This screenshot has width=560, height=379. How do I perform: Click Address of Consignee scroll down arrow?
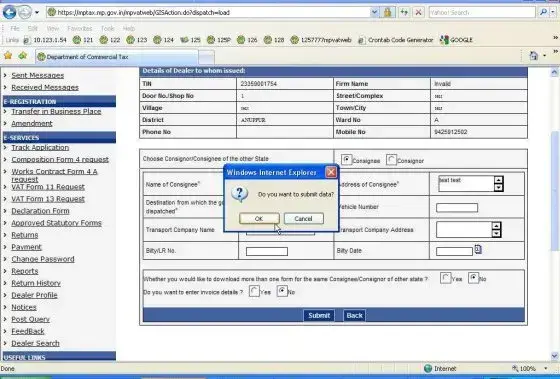pos(499,188)
